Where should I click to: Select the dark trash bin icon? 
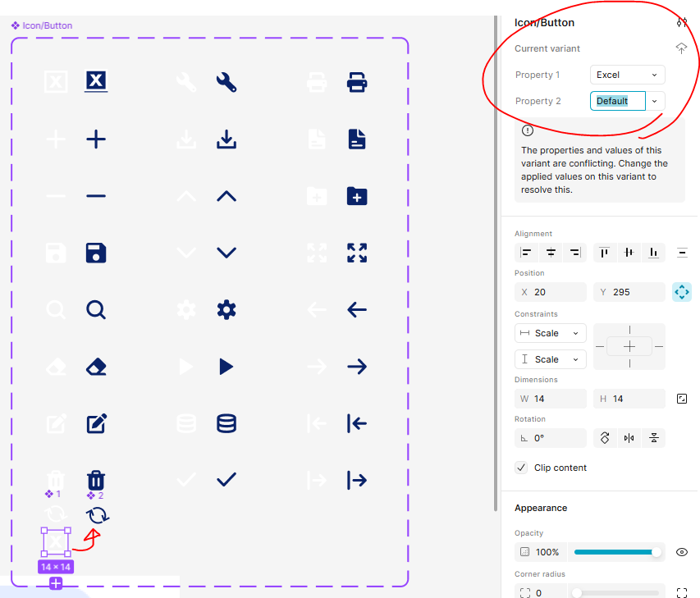point(96,480)
